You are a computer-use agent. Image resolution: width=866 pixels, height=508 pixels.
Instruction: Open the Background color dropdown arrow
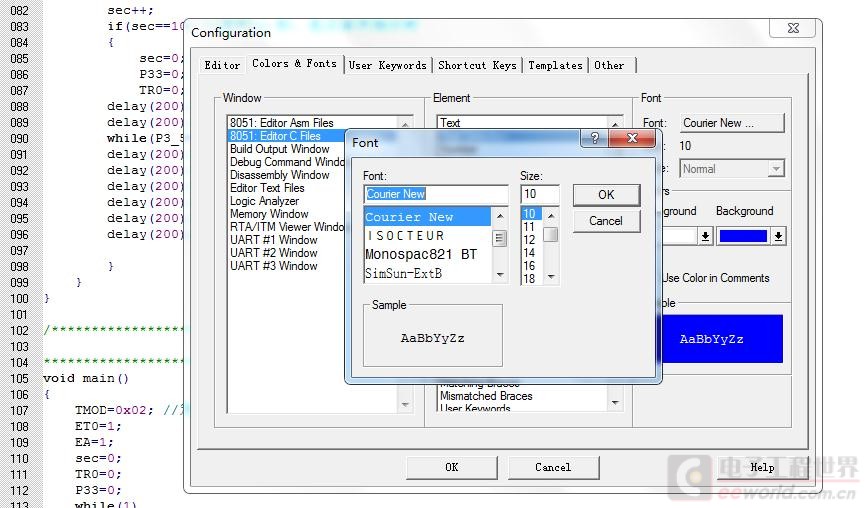(x=778, y=236)
